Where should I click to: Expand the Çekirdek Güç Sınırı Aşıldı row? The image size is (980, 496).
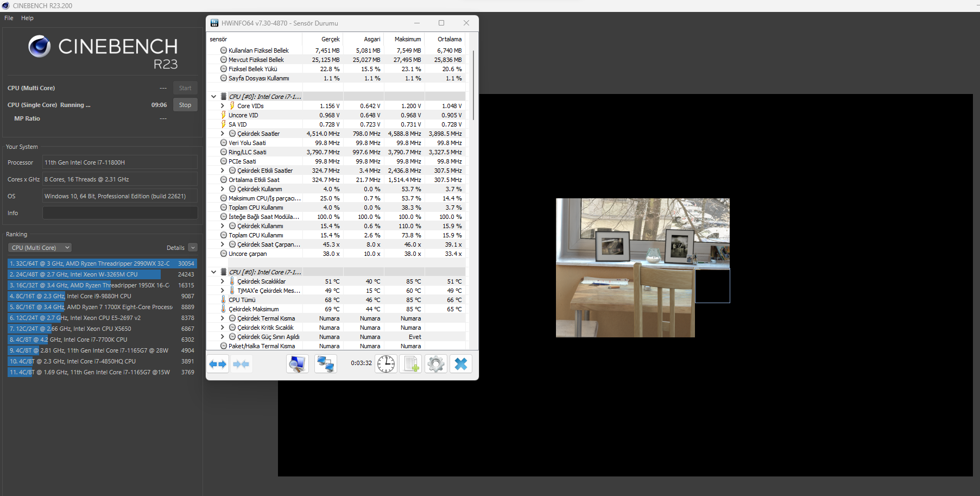pyautogui.click(x=223, y=337)
